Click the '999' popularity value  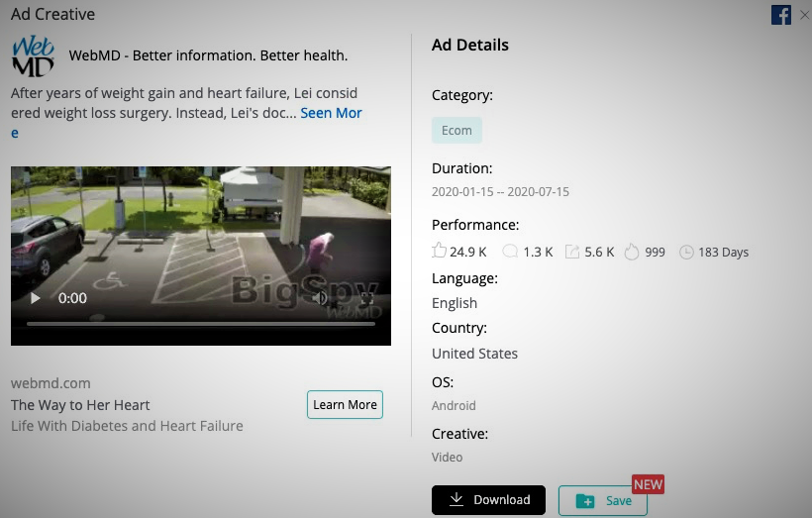tap(656, 253)
